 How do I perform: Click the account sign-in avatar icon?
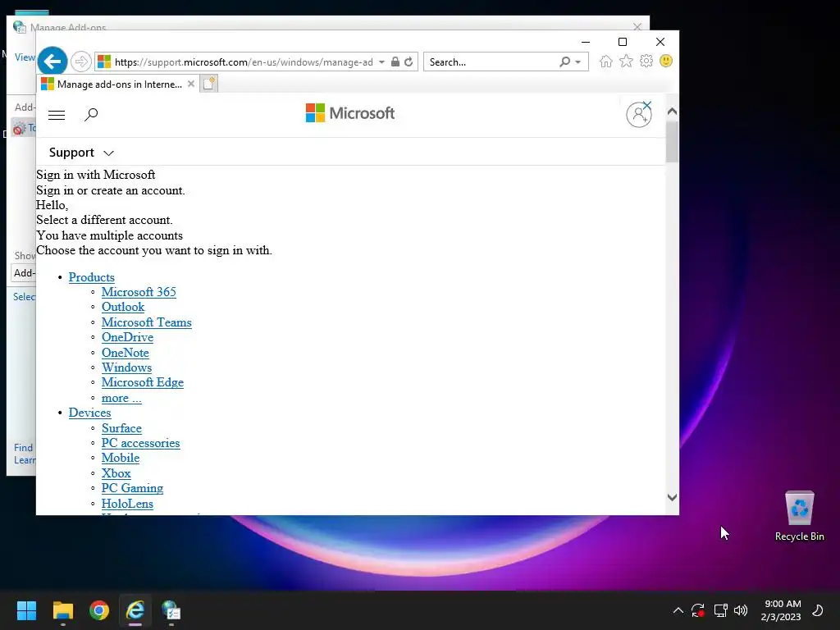click(x=639, y=114)
